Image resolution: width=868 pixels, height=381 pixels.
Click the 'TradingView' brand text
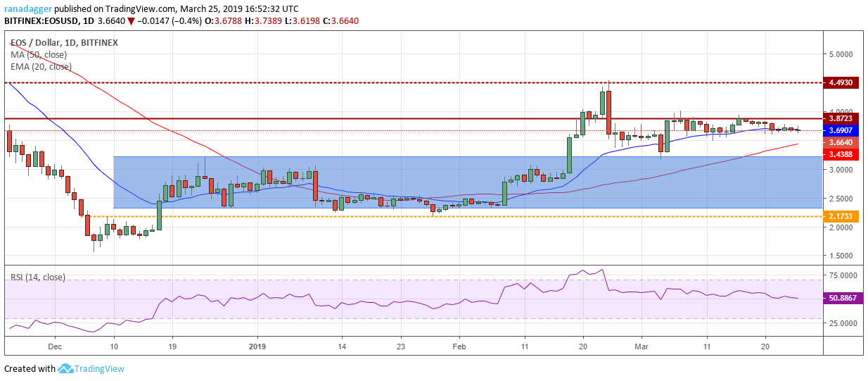point(101,369)
